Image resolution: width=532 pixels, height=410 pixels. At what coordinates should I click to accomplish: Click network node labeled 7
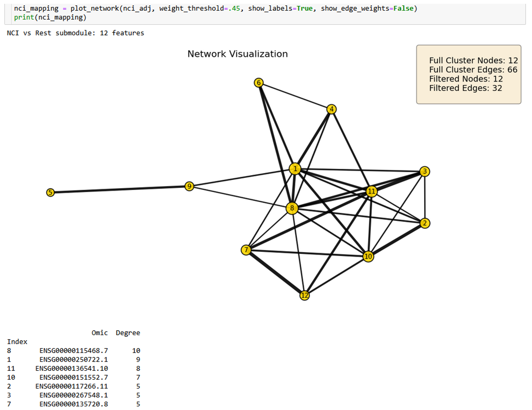246,250
